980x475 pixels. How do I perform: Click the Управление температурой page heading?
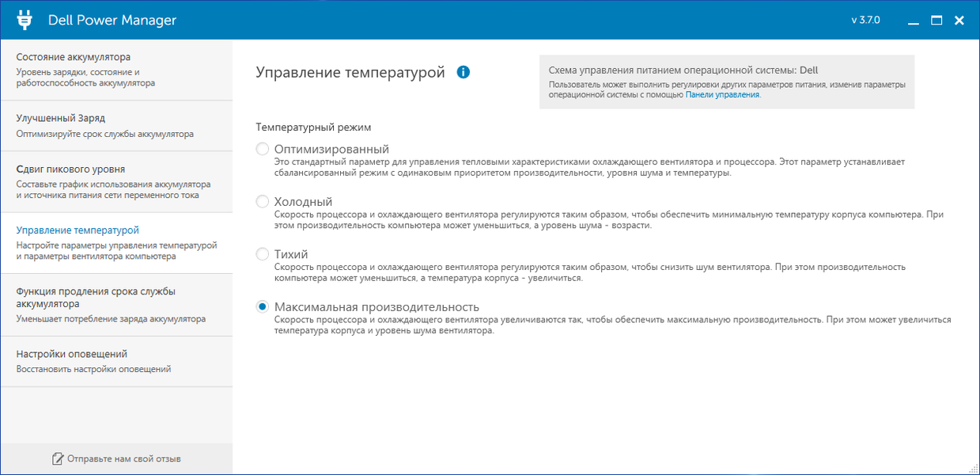351,72
